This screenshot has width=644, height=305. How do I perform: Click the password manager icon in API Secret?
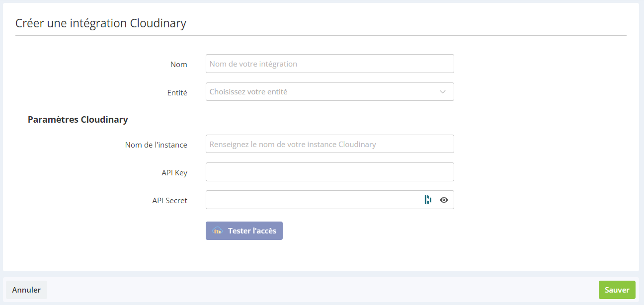pos(428,200)
